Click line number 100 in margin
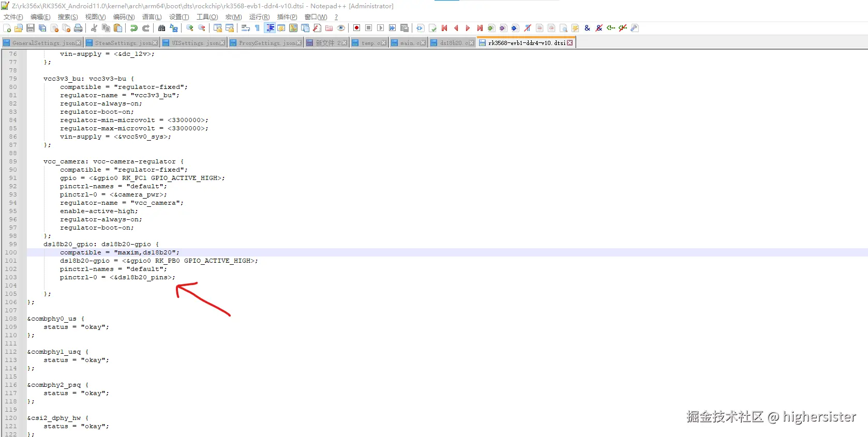This screenshot has width=868, height=437. (11, 252)
